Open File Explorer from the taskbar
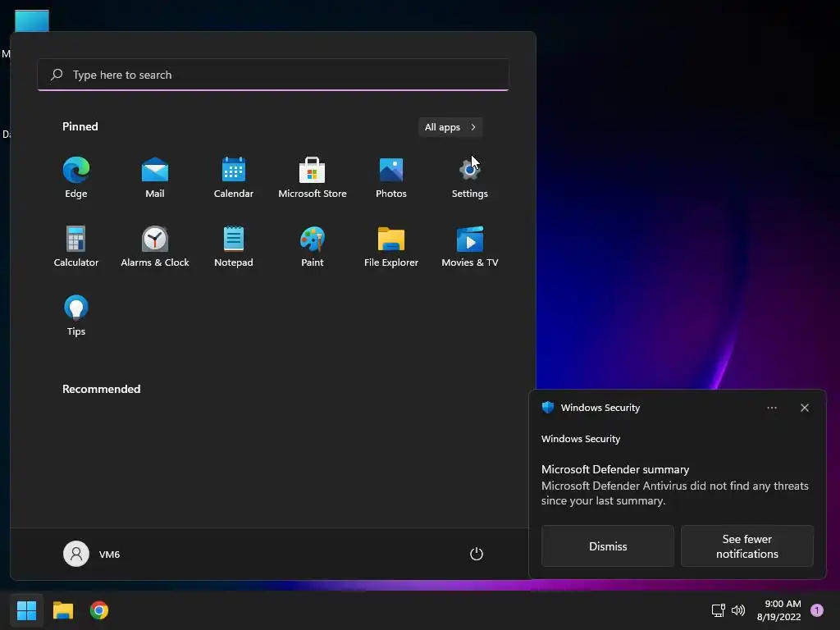The width and height of the screenshot is (840, 630). click(x=62, y=610)
